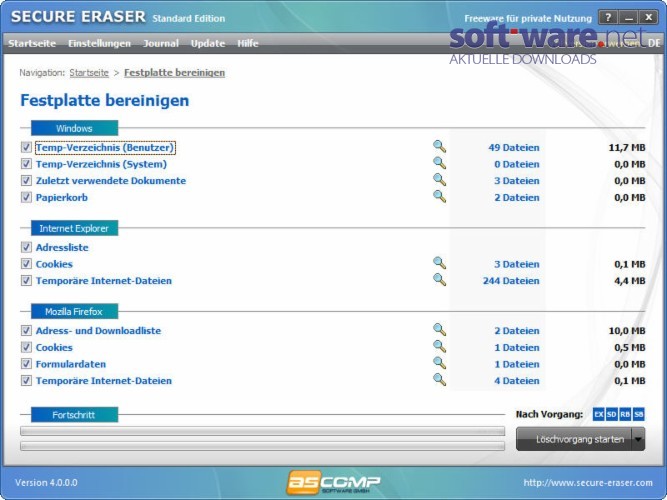Screen dimensions: 667x500
Task: Select the SD after-process option icon
Action: [612, 414]
